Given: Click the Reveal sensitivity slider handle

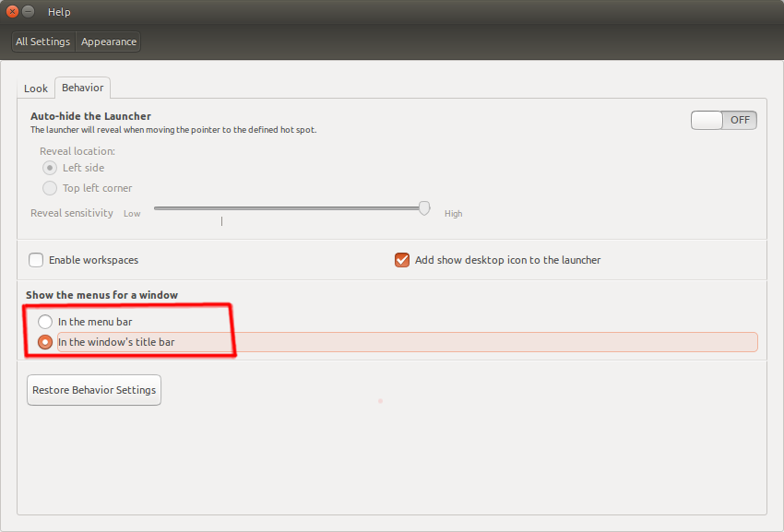Looking at the screenshot, I should 424,208.
